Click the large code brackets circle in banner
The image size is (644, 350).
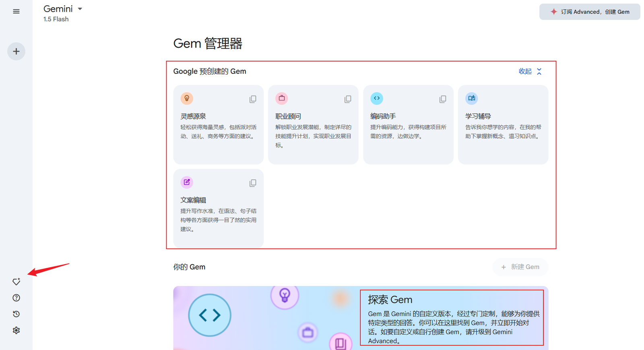(x=210, y=315)
